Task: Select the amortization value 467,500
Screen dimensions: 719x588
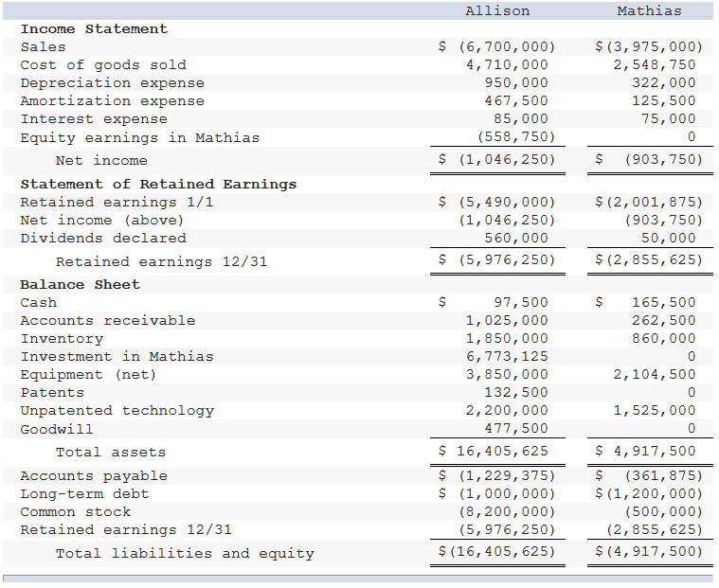Action: (x=516, y=100)
